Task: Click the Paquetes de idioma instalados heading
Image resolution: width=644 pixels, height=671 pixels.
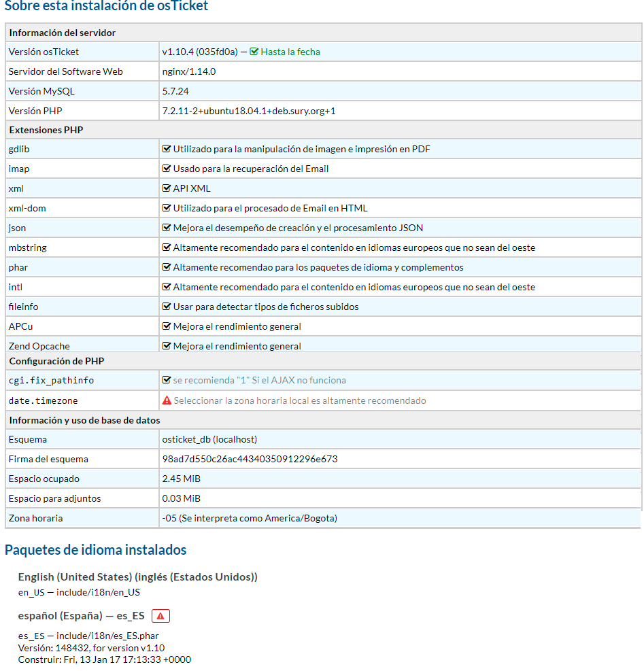Action: pyautogui.click(x=95, y=550)
